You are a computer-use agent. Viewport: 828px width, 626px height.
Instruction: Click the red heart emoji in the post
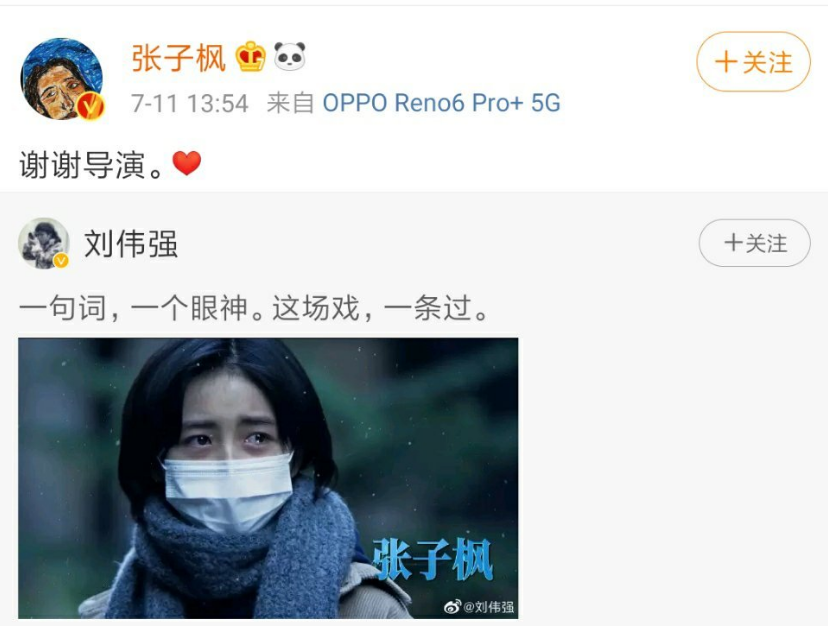click(187, 163)
